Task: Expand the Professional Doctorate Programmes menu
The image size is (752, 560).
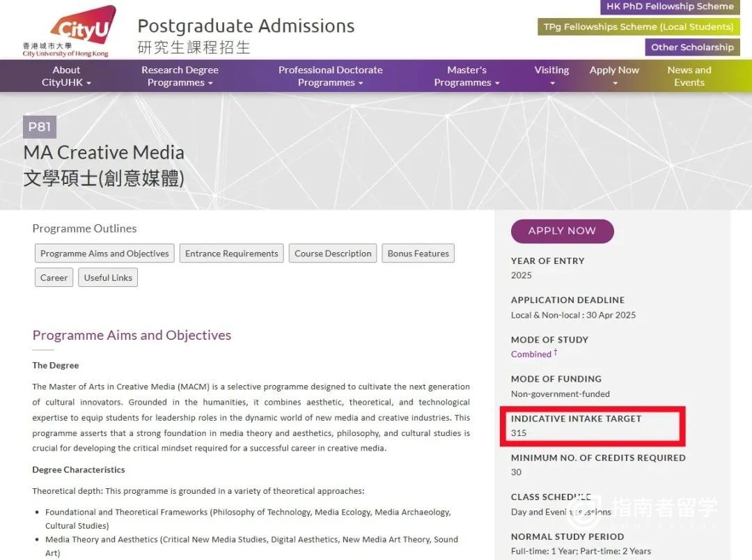Action: (331, 77)
